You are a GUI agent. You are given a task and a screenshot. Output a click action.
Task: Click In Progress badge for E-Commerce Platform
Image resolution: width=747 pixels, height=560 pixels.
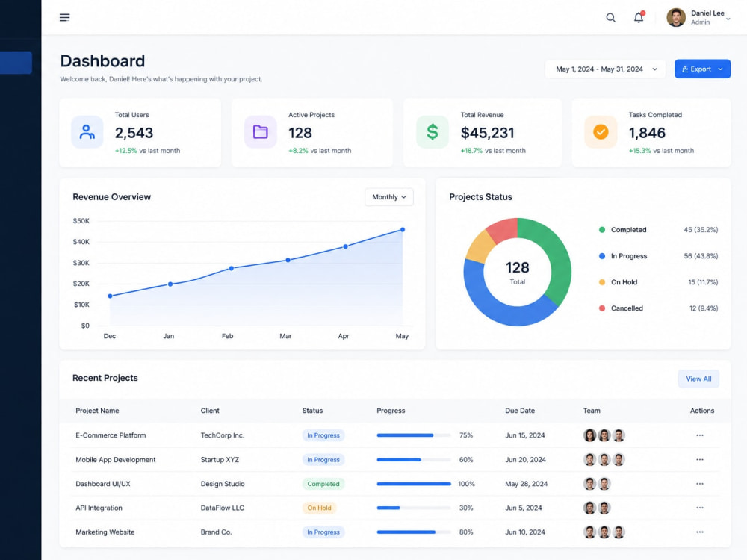click(323, 435)
